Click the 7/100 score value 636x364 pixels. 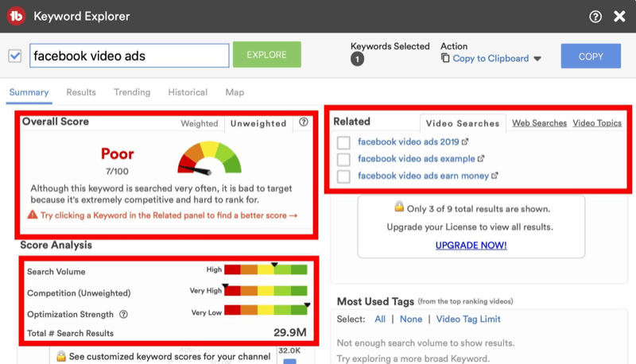(117, 172)
